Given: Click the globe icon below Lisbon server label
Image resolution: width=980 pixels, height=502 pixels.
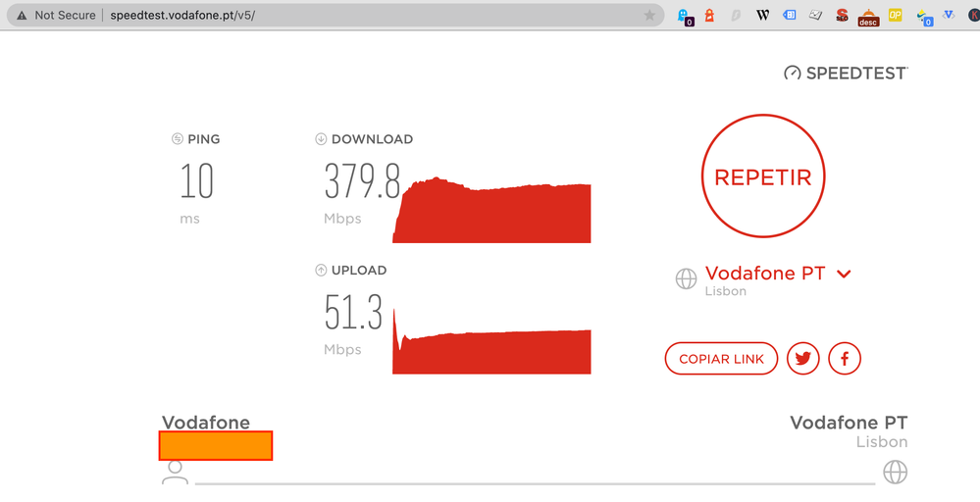Looking at the screenshot, I should click(895, 472).
